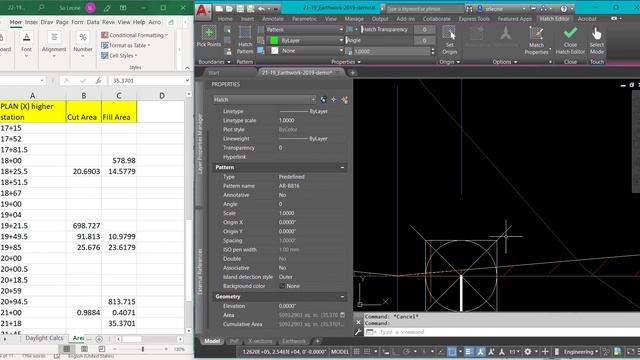640x360 pixels.
Task: Toggle grid display in AutoCAD status bar
Action: 356,351
